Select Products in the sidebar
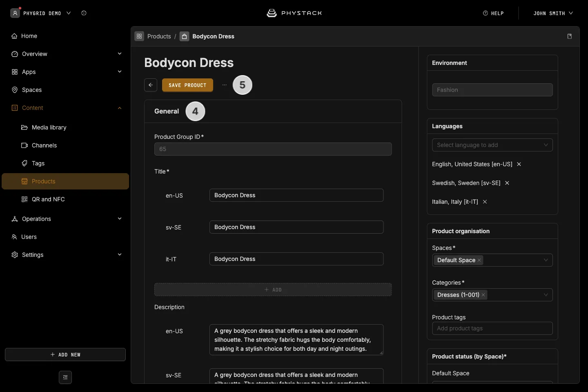 point(65,181)
